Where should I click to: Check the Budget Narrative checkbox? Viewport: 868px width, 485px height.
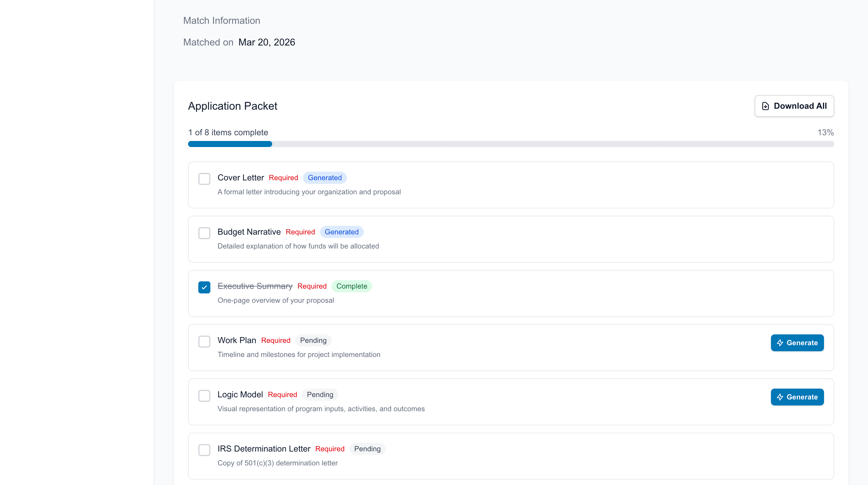(x=204, y=233)
